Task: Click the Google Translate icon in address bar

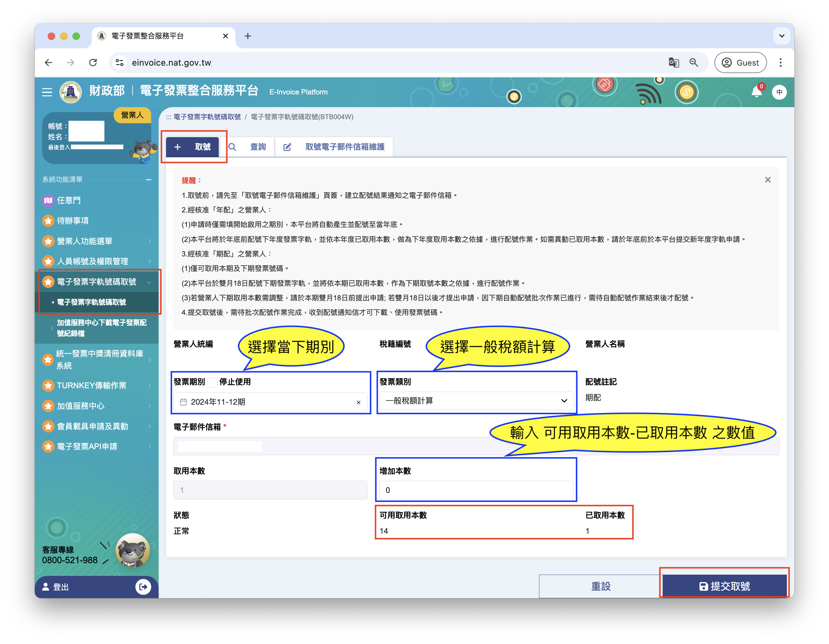Action: click(x=674, y=63)
